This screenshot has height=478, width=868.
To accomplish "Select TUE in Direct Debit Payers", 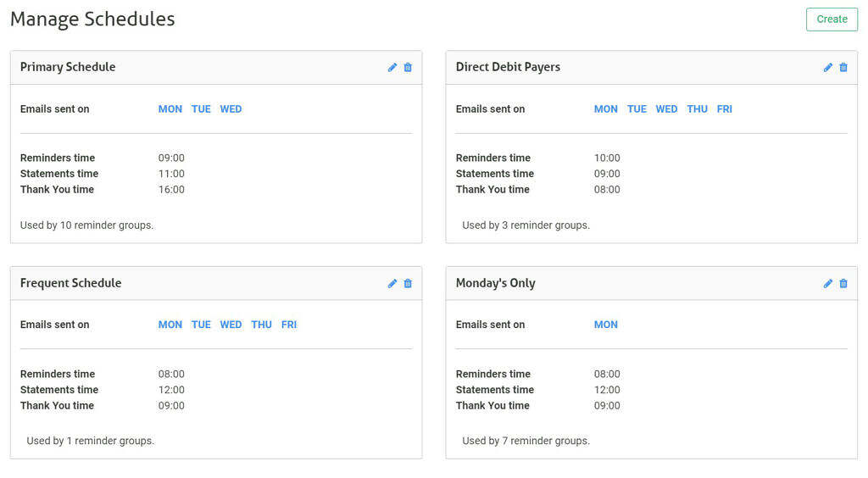I will (x=637, y=109).
